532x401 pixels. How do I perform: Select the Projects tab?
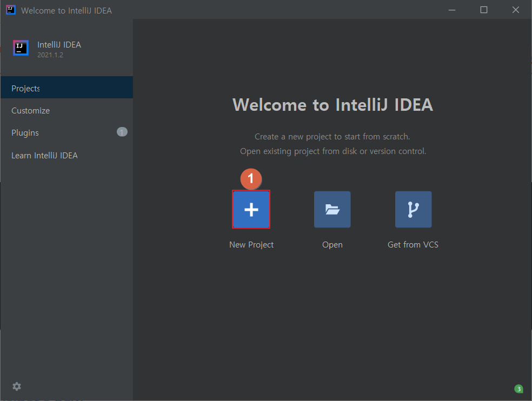click(x=67, y=88)
